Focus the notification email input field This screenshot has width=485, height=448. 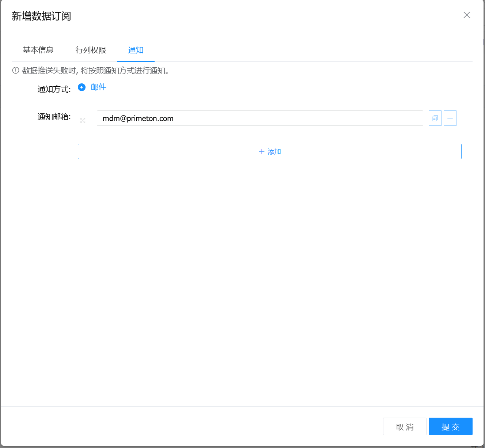coord(260,118)
